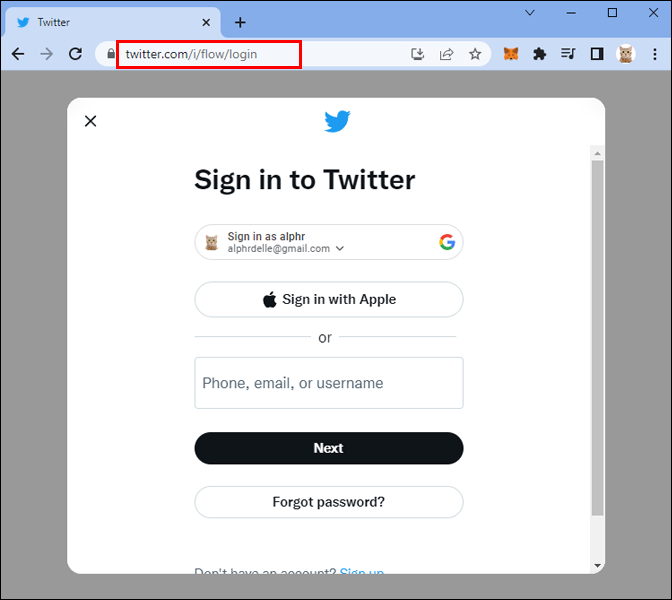Screen dimensions: 672x600
Task: Open the media controls playlist icon
Action: click(568, 54)
